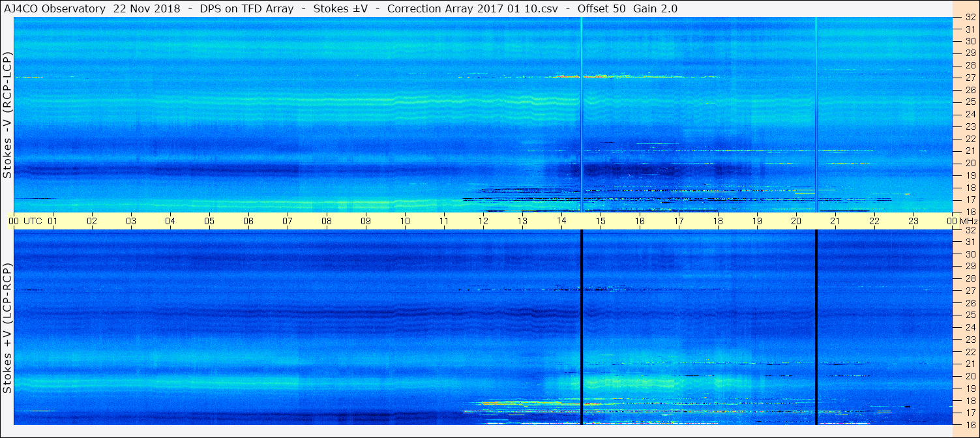Click the "Stokes -V (RCP-LCP)" axis label
Viewport: 980px width, 438px height.
pyautogui.click(x=7, y=115)
